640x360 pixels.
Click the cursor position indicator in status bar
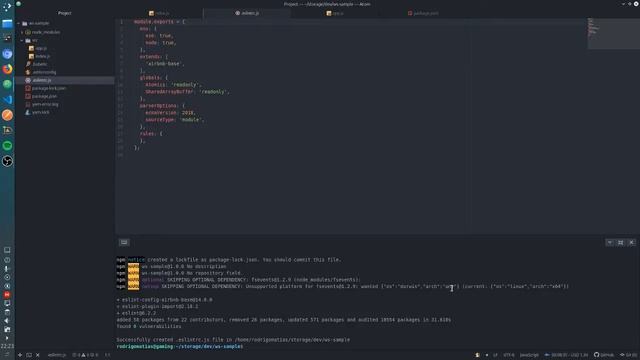click(107, 355)
